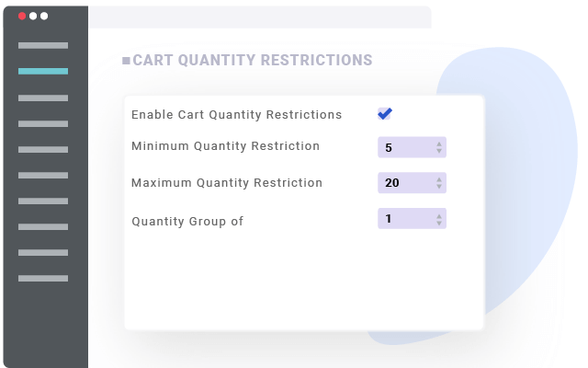Click the middle white window dot
Screen dimensions: 588x368
(x=33, y=16)
